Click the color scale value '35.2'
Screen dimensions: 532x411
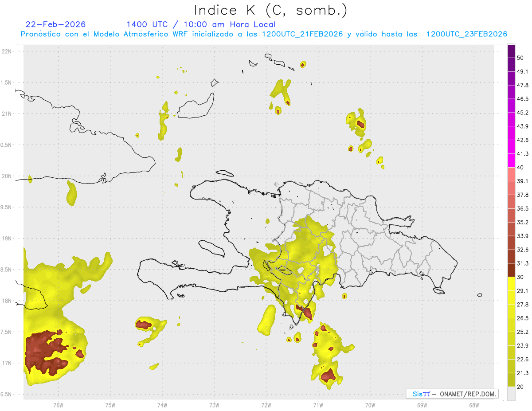pos(523,222)
